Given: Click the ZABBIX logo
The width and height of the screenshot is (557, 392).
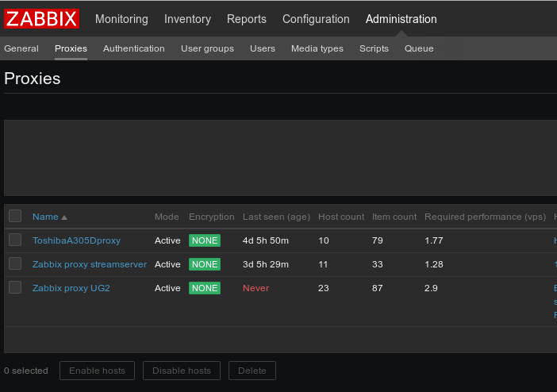Looking at the screenshot, I should pyautogui.click(x=42, y=19).
